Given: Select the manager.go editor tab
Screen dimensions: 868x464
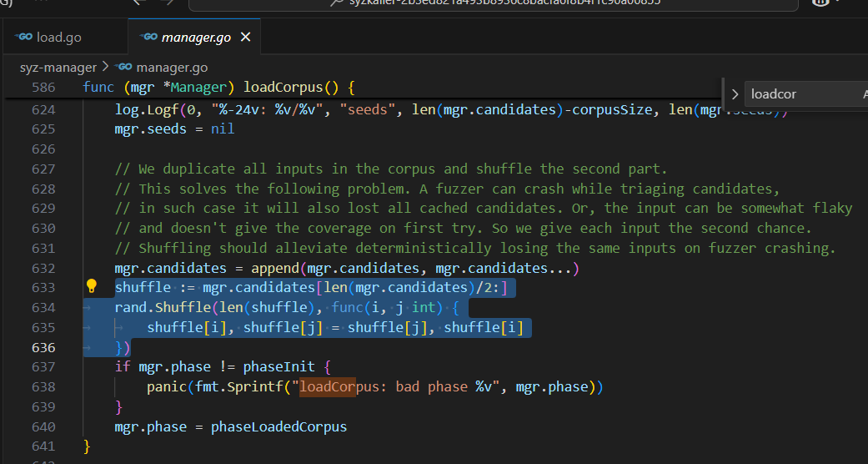Looking at the screenshot, I should click(194, 38).
